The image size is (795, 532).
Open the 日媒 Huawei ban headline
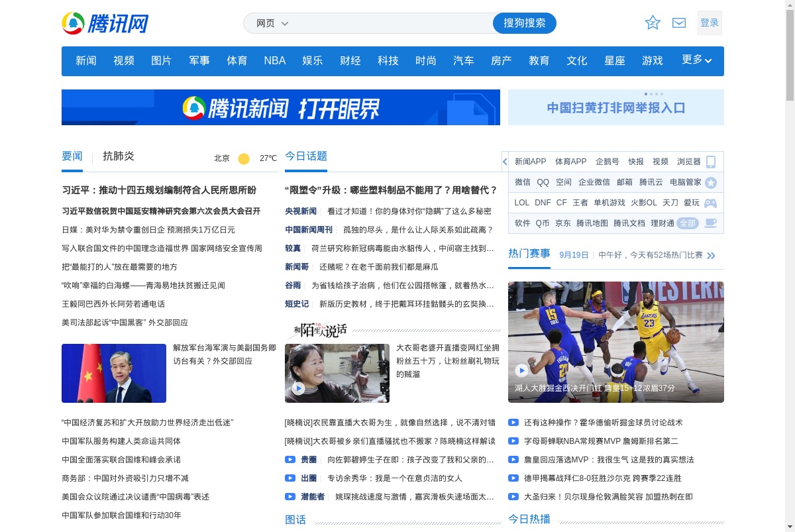point(148,230)
